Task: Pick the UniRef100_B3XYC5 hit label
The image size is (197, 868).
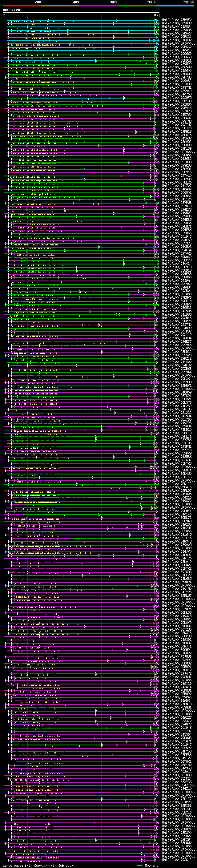Action: 177,782
